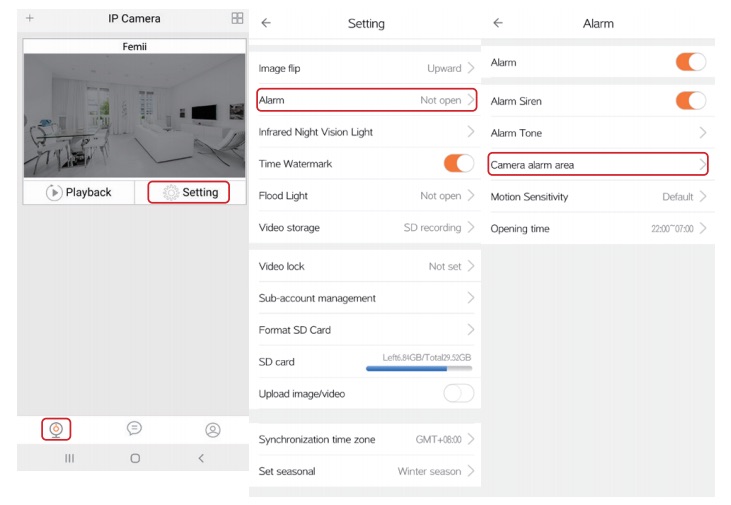731x505 pixels.
Task: Tap the plus icon to add camera
Action: (30, 18)
